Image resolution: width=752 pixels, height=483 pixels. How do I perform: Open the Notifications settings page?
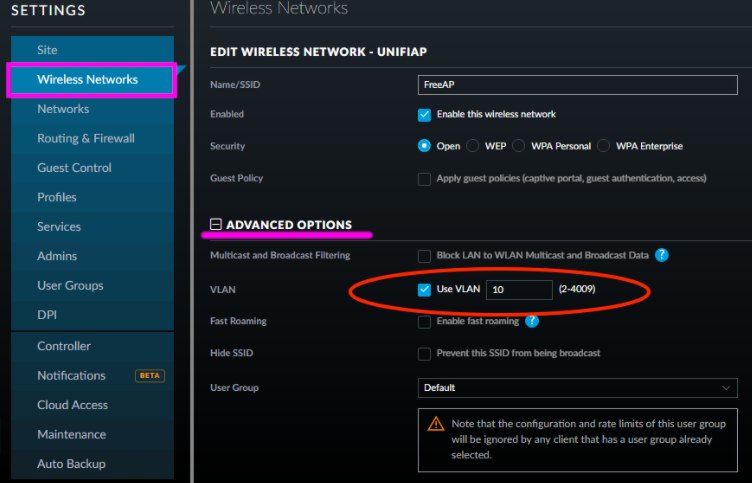tap(92, 376)
